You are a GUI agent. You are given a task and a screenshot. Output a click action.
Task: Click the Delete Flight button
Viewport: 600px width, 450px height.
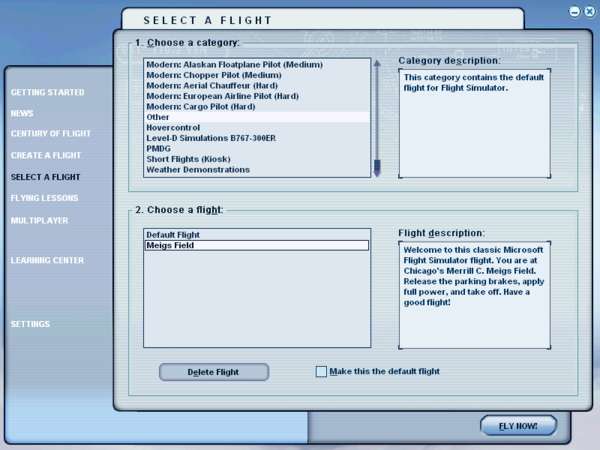[214, 372]
